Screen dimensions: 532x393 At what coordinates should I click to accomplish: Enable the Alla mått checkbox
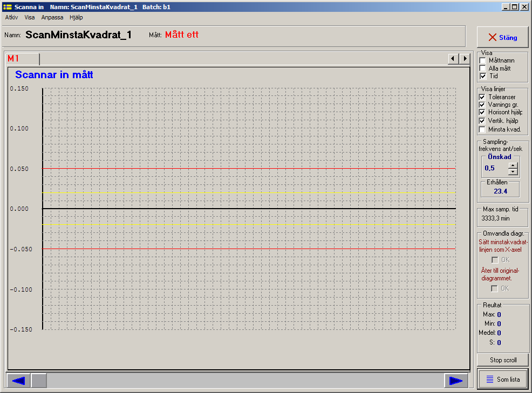482,68
